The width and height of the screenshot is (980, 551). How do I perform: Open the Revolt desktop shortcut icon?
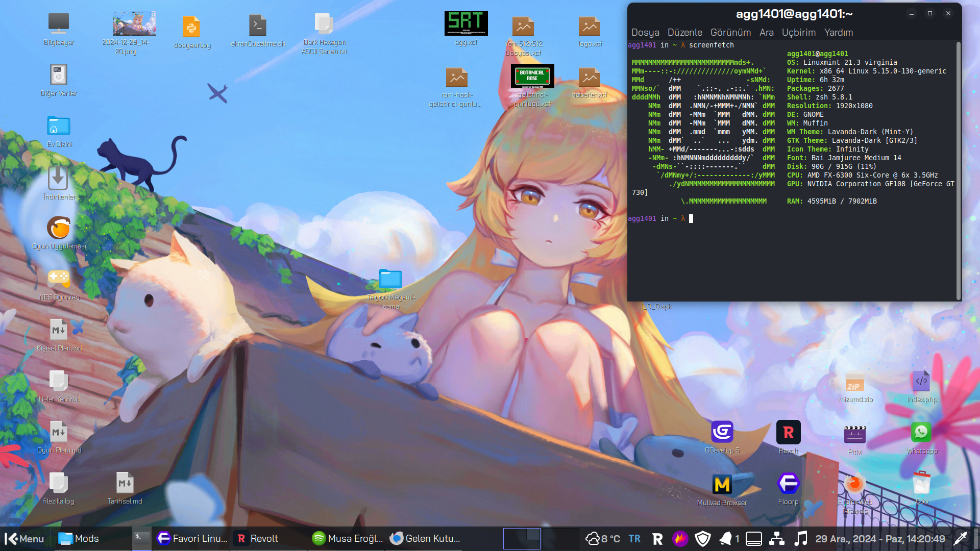[788, 433]
